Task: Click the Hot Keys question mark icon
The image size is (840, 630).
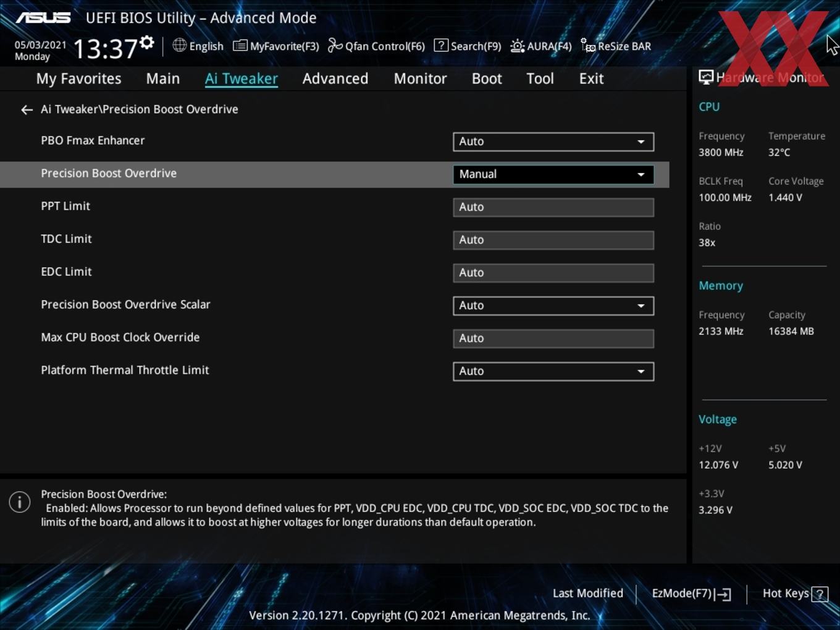Action: pos(820,594)
